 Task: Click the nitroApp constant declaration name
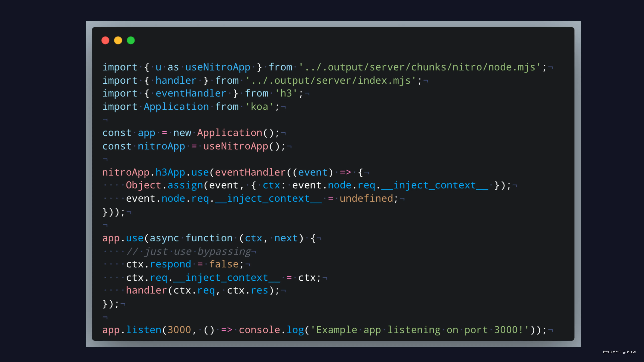click(161, 146)
